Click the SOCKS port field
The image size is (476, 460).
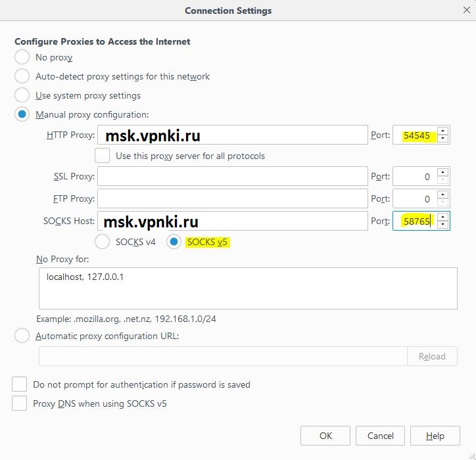[415, 221]
